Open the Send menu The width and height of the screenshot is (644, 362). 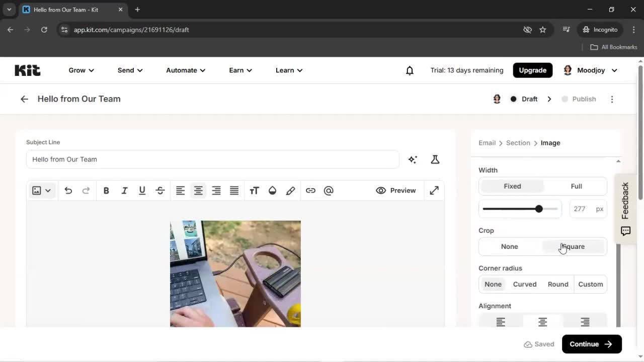coord(129,70)
